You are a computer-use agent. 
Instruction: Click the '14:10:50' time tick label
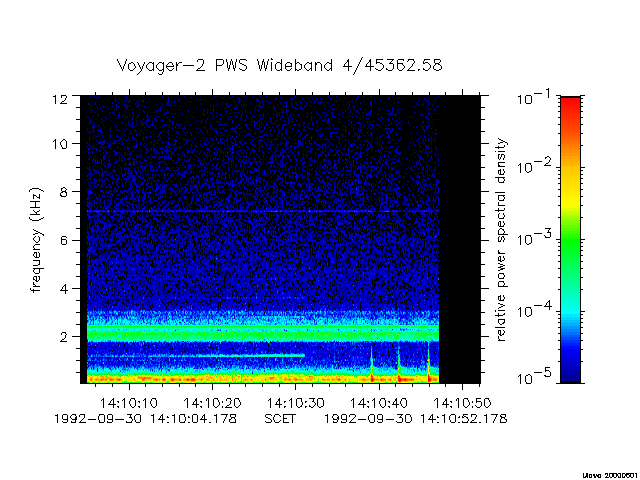coord(462,403)
